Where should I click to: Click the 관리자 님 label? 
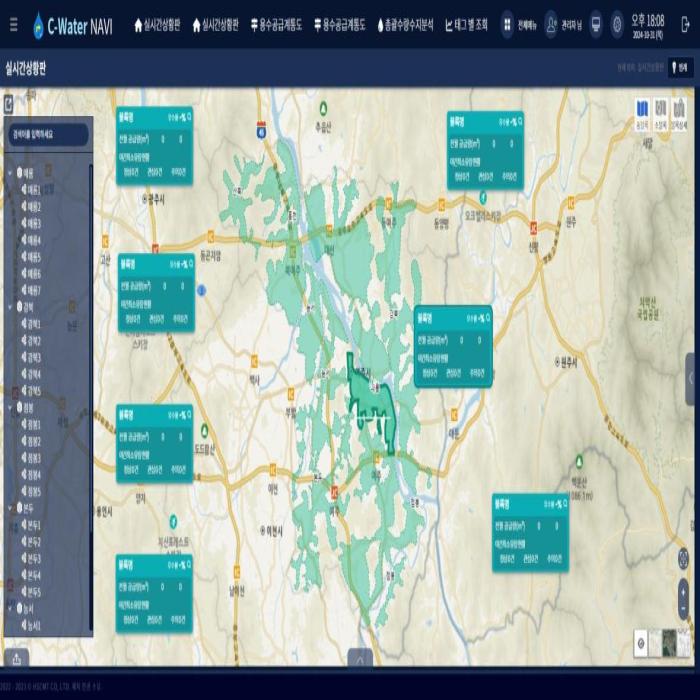pos(571,25)
